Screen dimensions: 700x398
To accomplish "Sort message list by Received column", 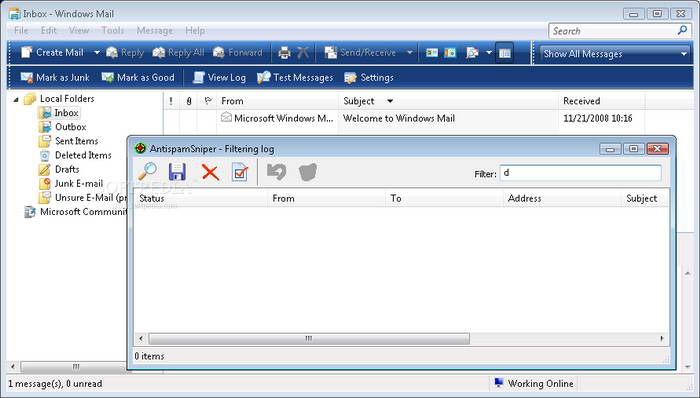I will 601,101.
